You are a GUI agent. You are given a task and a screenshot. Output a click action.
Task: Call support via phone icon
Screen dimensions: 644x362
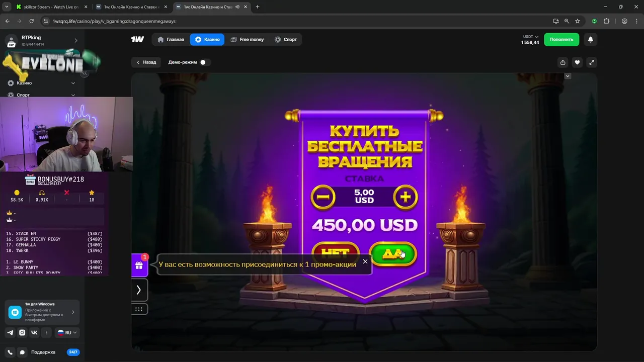pyautogui.click(x=10, y=352)
